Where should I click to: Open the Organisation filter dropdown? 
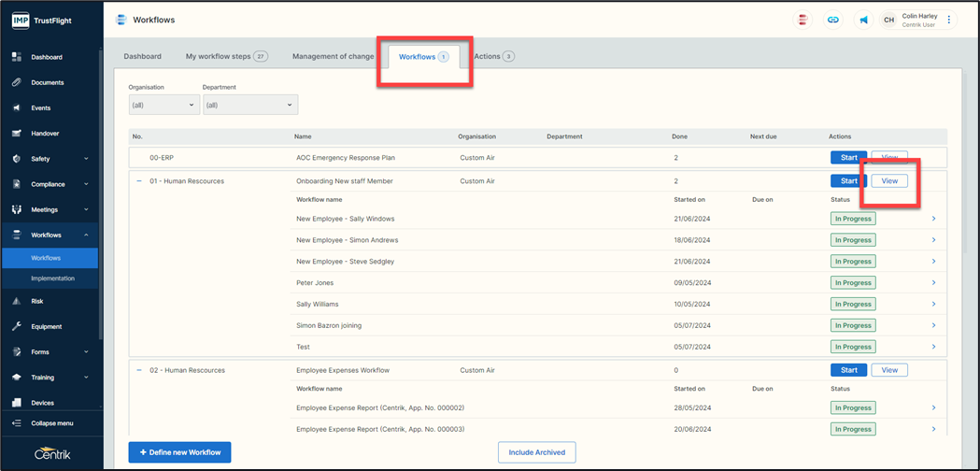coord(164,105)
